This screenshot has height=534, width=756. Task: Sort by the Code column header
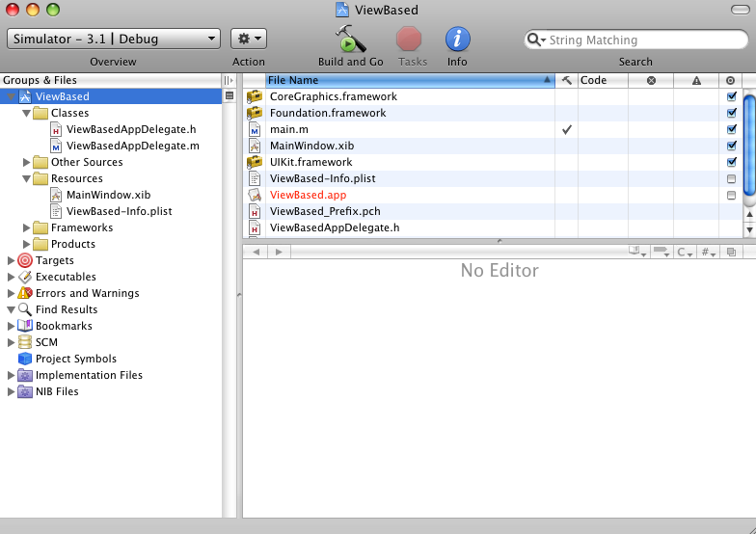pyautogui.click(x=604, y=81)
